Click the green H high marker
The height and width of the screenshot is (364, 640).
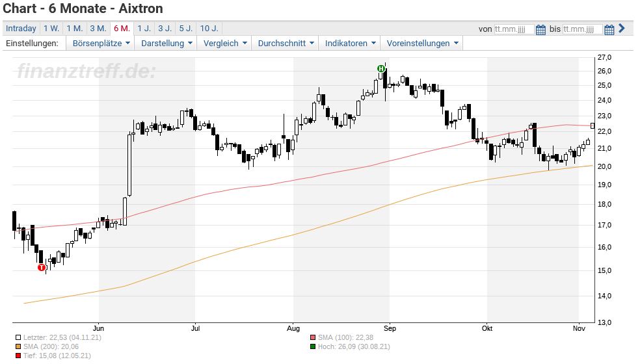pyautogui.click(x=381, y=68)
